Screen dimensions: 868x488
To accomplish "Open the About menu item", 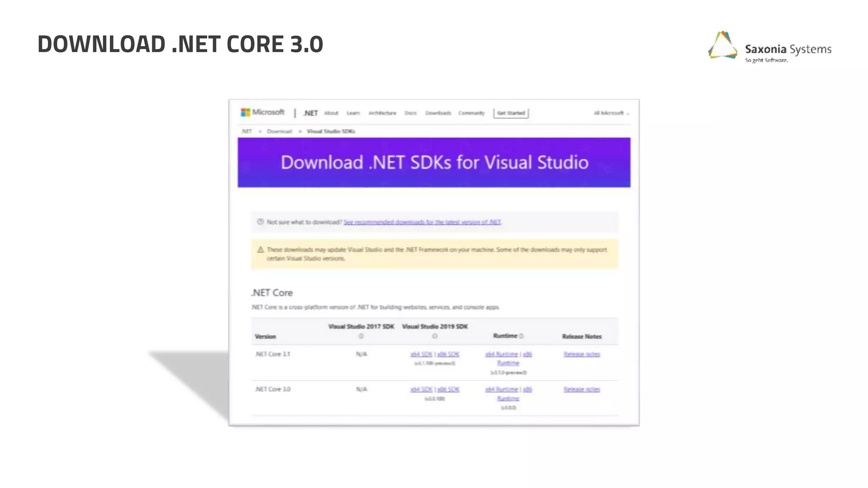I will 331,113.
